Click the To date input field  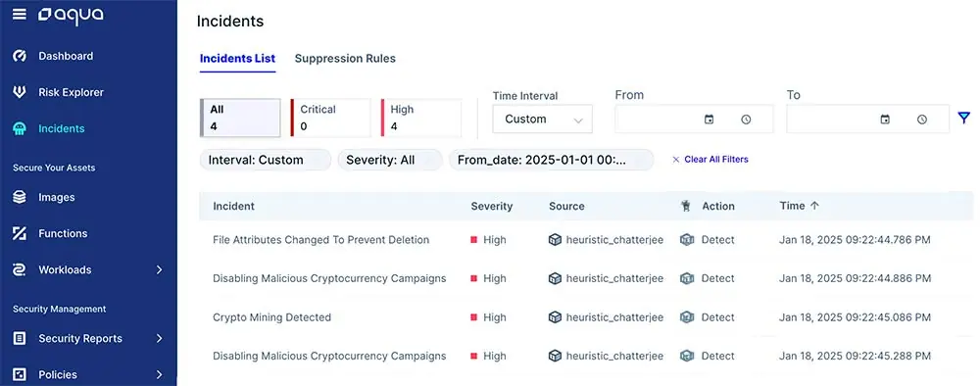(x=867, y=119)
